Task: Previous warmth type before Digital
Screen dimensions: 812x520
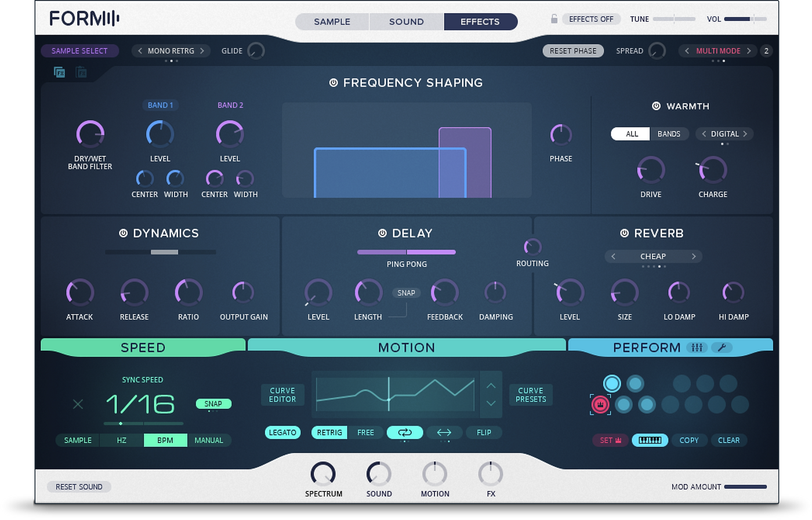Action: [x=704, y=134]
